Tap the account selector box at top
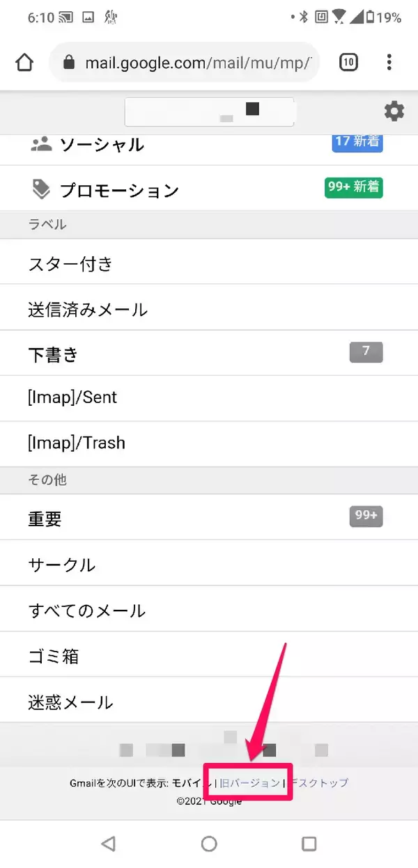This screenshot has height=868, width=418. click(x=209, y=112)
